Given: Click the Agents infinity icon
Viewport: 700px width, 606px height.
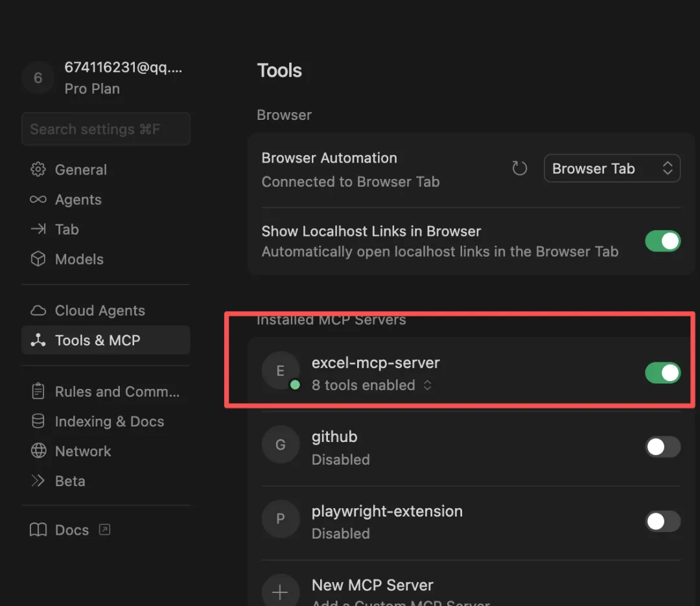Looking at the screenshot, I should [38, 200].
